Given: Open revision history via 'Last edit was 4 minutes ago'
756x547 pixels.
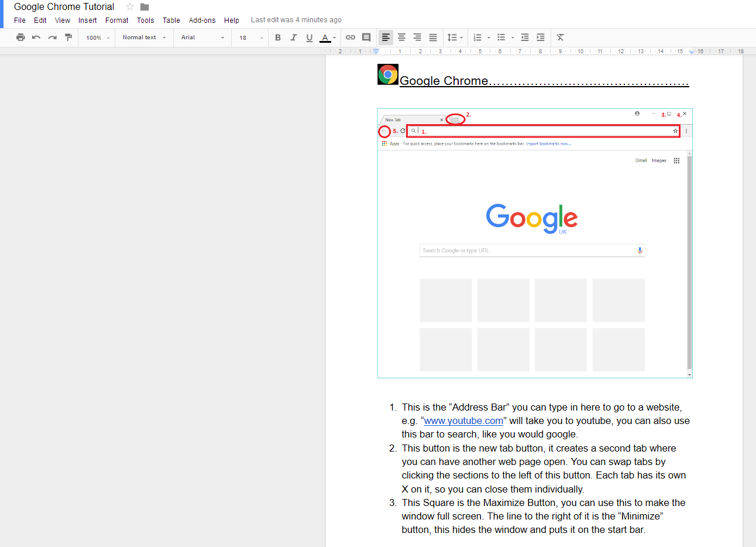Looking at the screenshot, I should click(x=296, y=20).
